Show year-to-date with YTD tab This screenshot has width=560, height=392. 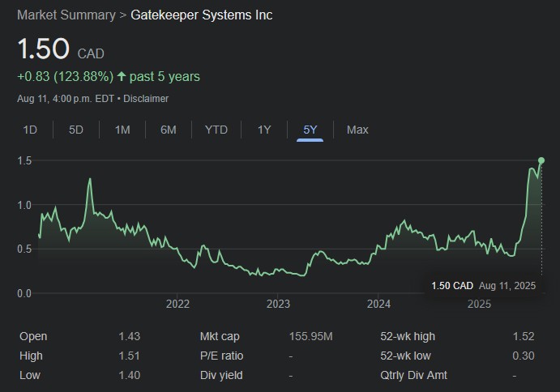pyautogui.click(x=216, y=130)
